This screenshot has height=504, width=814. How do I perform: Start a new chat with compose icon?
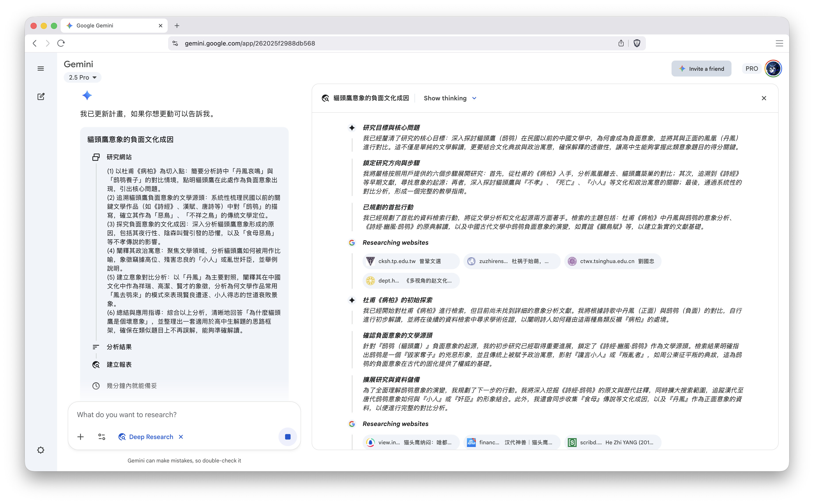click(x=41, y=97)
